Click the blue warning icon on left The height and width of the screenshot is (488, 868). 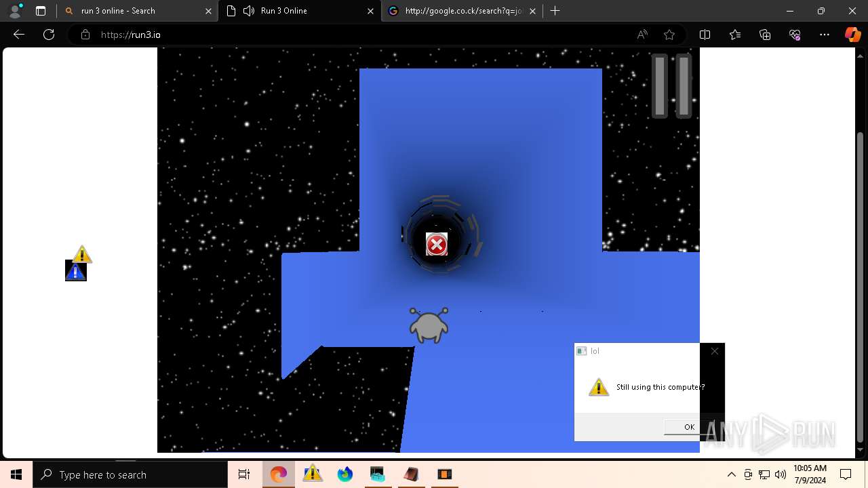point(76,271)
